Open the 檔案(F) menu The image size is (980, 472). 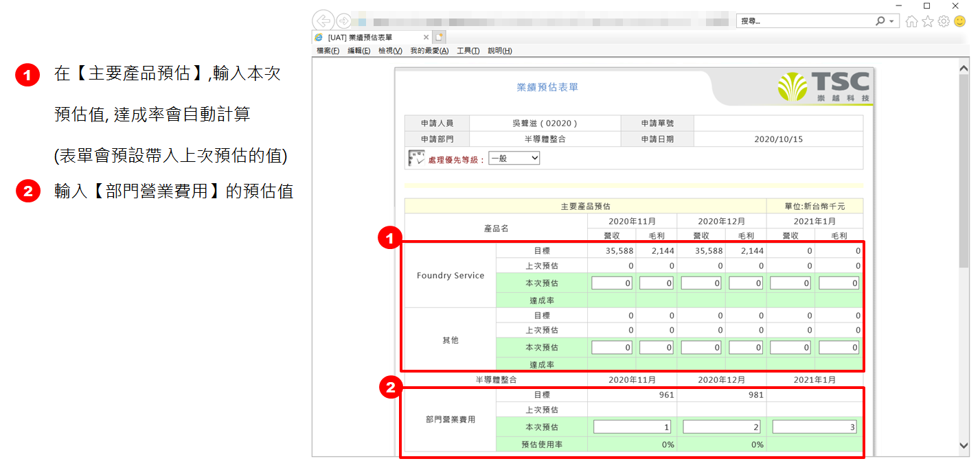(328, 51)
